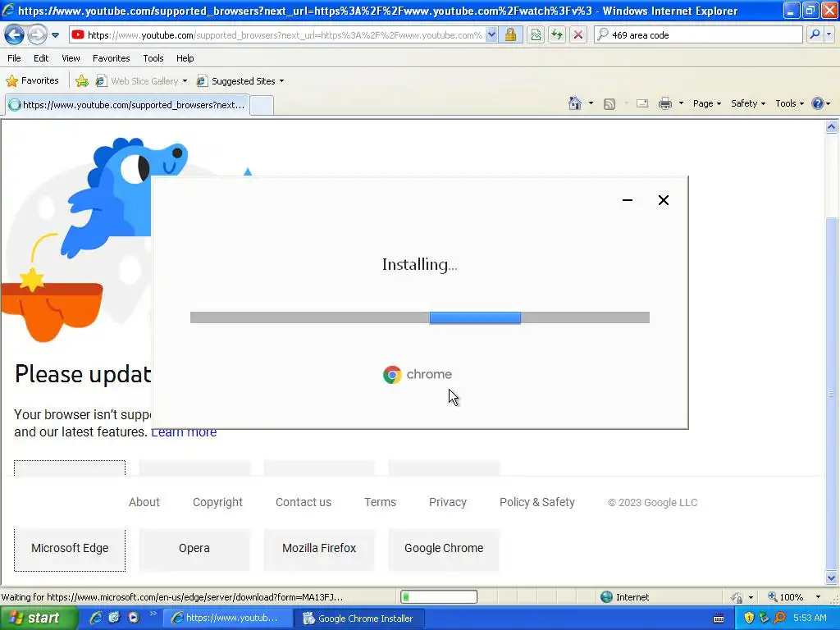Click the search magnifier button
Viewport: 840px width, 630px height.
815,35
